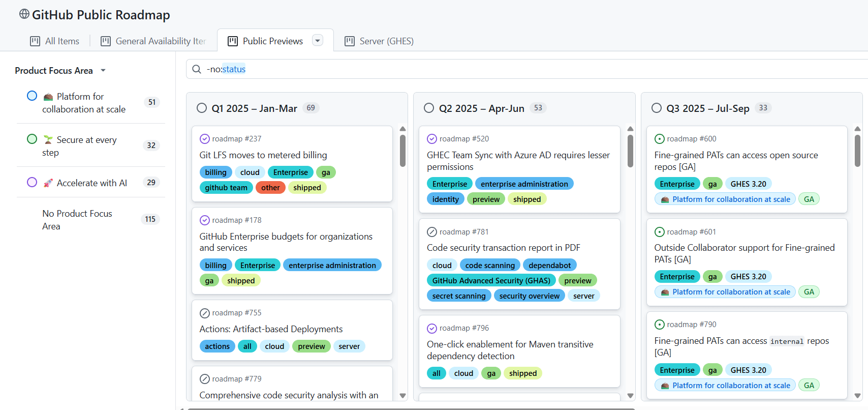Image resolution: width=868 pixels, height=410 pixels.
Task: Click the open status icon of roadmap #790
Action: point(660,325)
